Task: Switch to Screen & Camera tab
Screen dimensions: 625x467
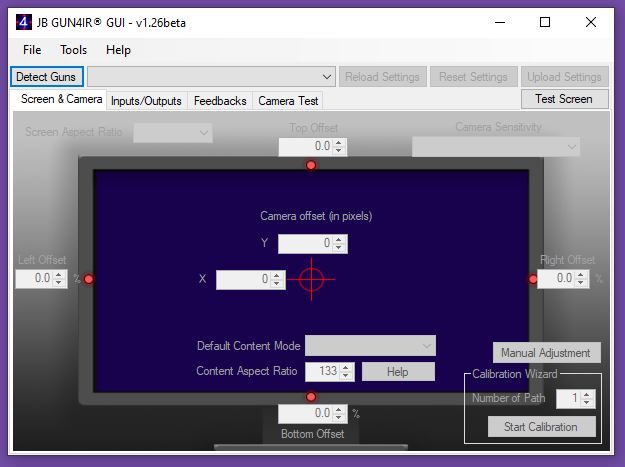Action: pos(61,99)
